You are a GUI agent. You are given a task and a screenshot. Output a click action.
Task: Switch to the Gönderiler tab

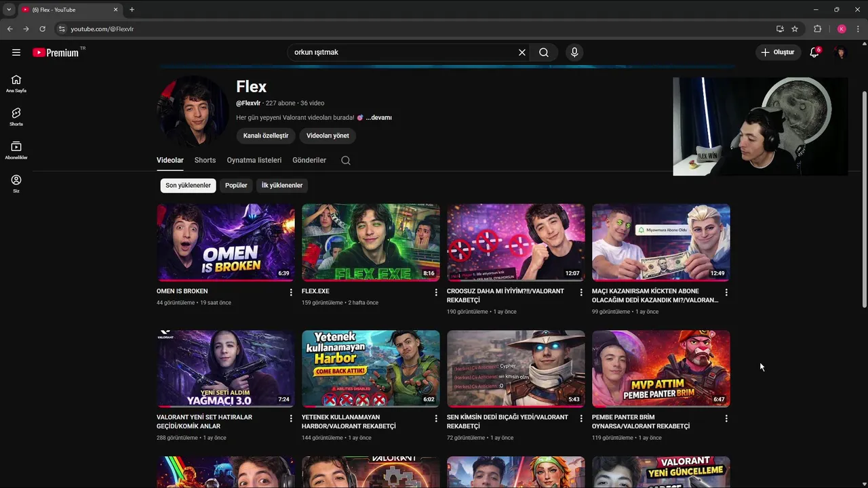[x=309, y=161]
